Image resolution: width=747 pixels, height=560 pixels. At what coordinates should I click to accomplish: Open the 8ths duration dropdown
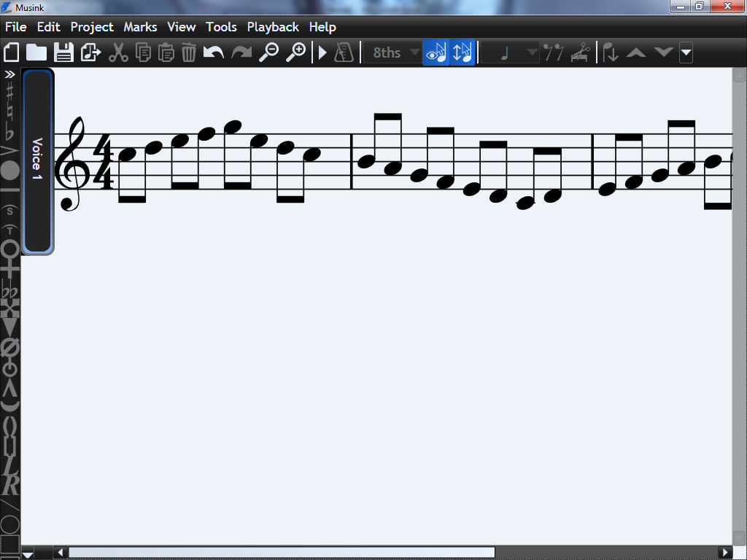394,52
